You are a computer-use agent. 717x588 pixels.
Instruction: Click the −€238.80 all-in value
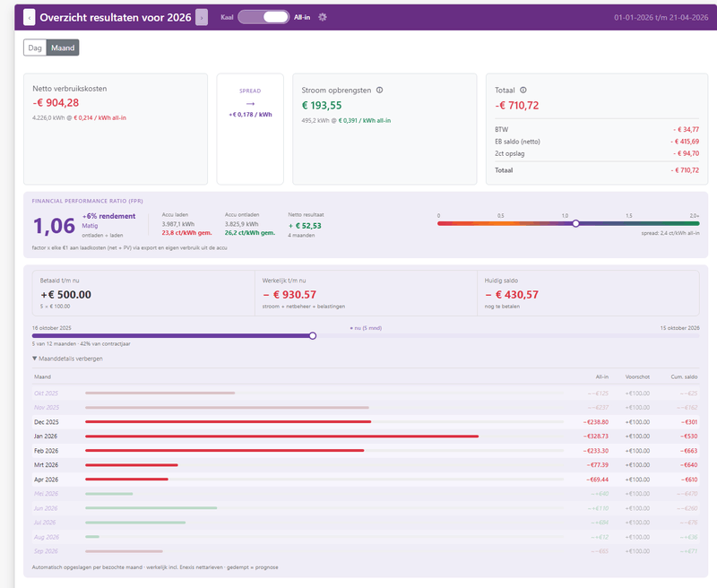[x=596, y=422]
